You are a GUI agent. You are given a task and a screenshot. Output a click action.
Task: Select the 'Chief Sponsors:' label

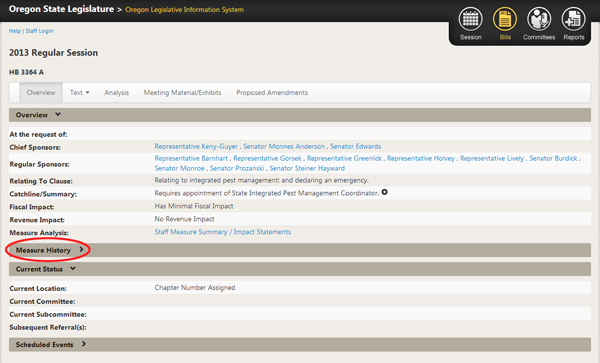pos(35,148)
